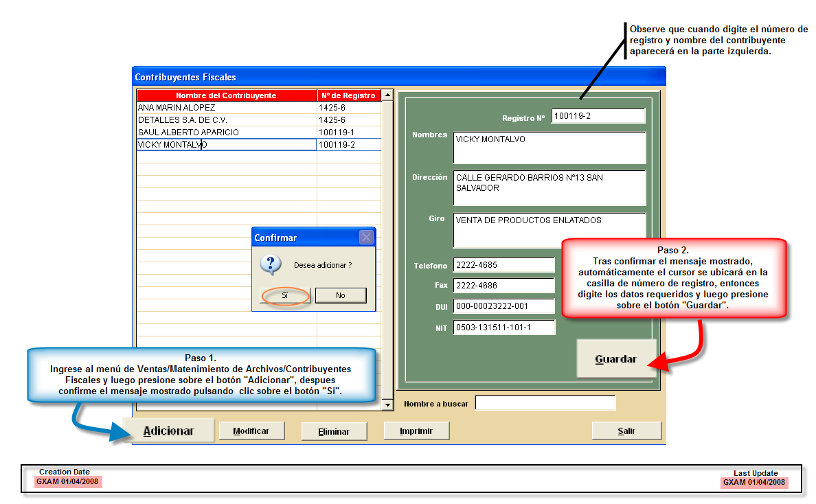Viewport: 816px width, 504px height.
Task: Click the Nombre del Contribuyente column header
Action: 226,95
